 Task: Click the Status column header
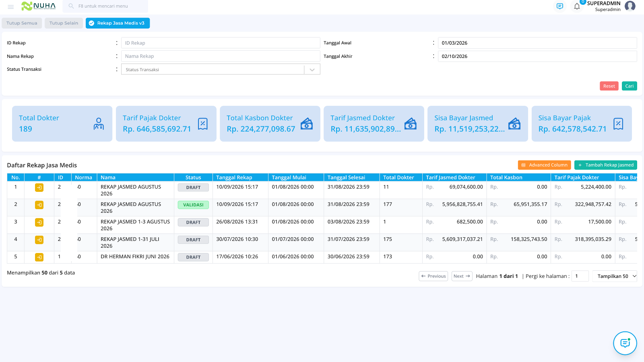click(x=193, y=177)
